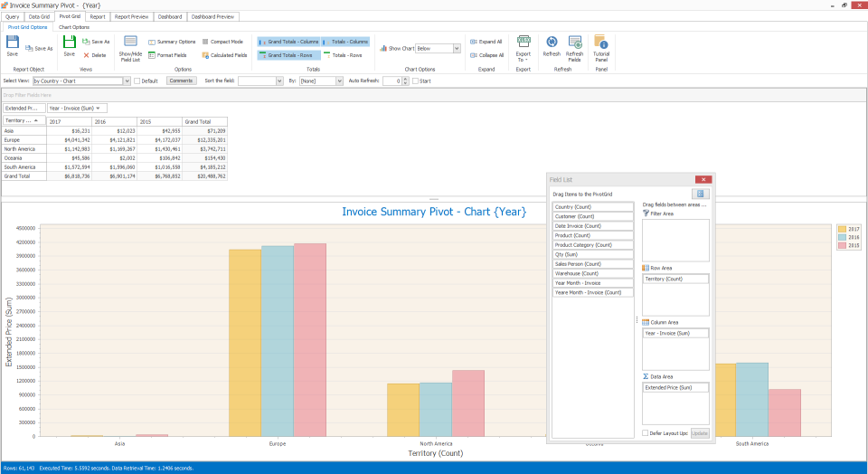Check the Auto Refresh Start checkbox
The image size is (868, 474).
click(x=415, y=81)
